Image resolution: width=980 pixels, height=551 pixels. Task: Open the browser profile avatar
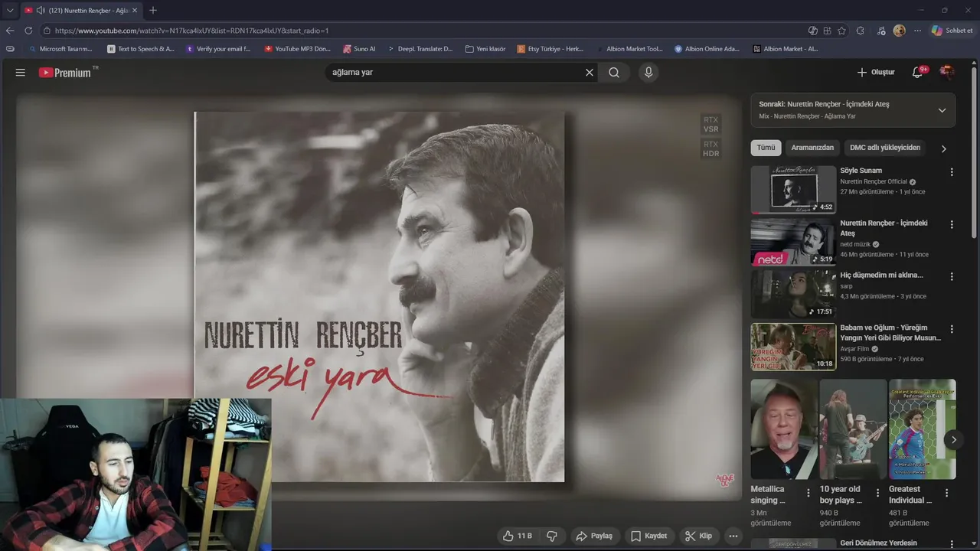(899, 31)
